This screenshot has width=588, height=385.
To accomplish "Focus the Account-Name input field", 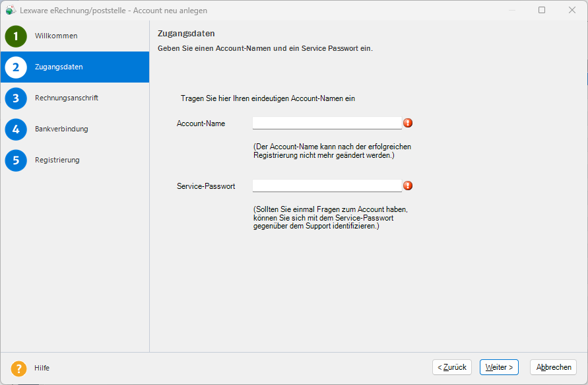I will [327, 123].
